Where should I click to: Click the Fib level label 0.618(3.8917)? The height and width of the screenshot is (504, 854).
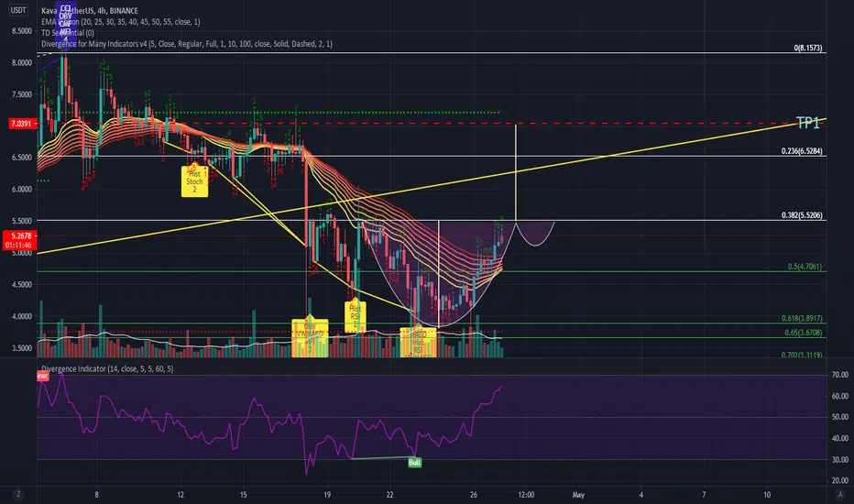(802, 318)
